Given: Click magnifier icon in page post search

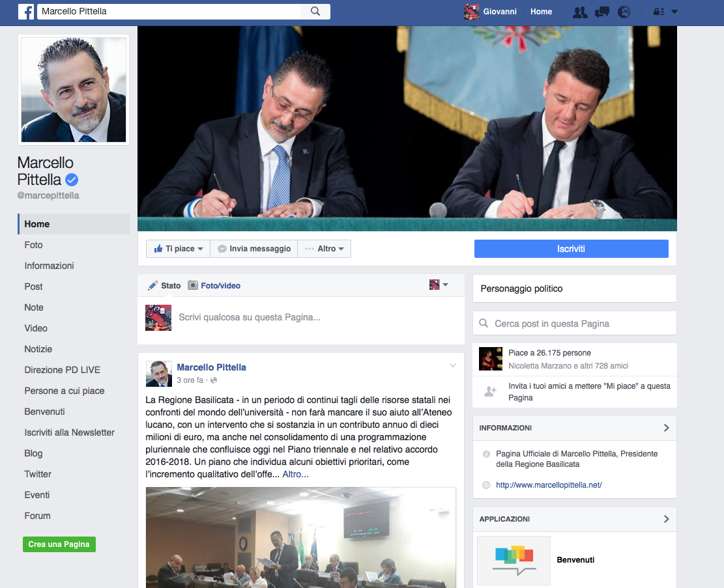Looking at the screenshot, I should (x=484, y=323).
